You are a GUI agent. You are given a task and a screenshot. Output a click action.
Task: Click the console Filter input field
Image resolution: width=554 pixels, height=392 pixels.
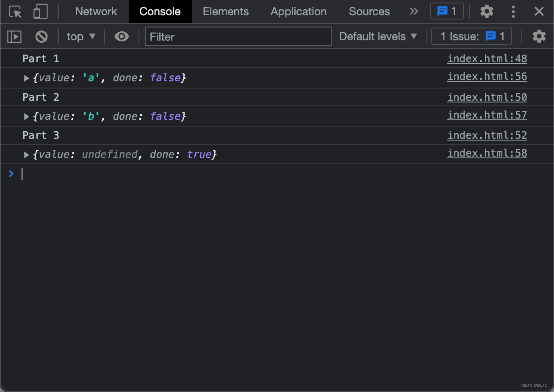[x=238, y=37]
